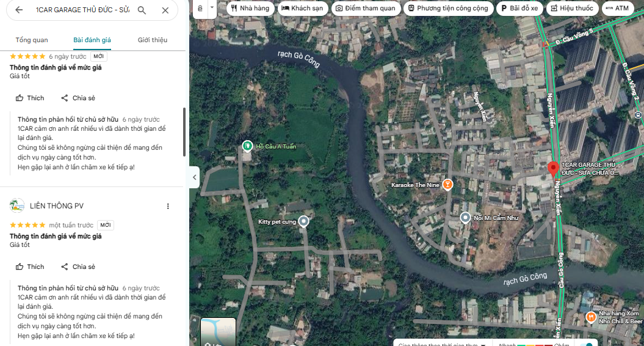Focus the 1CAR GARAGE search field

click(82, 10)
